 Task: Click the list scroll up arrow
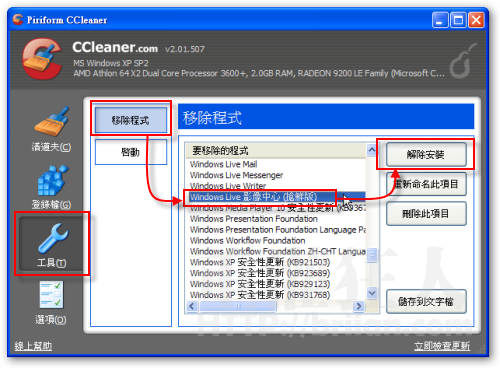tap(372, 150)
